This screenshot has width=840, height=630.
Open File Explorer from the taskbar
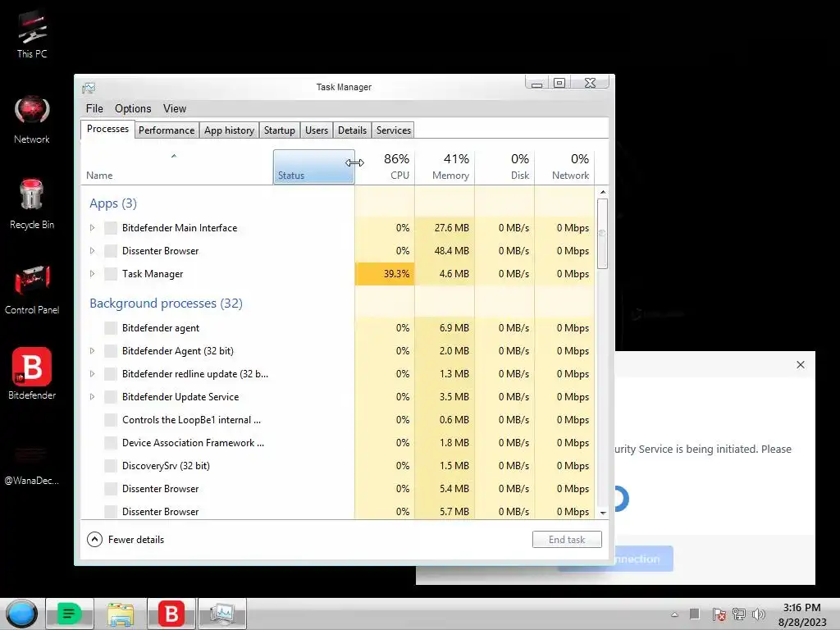pyautogui.click(x=121, y=614)
